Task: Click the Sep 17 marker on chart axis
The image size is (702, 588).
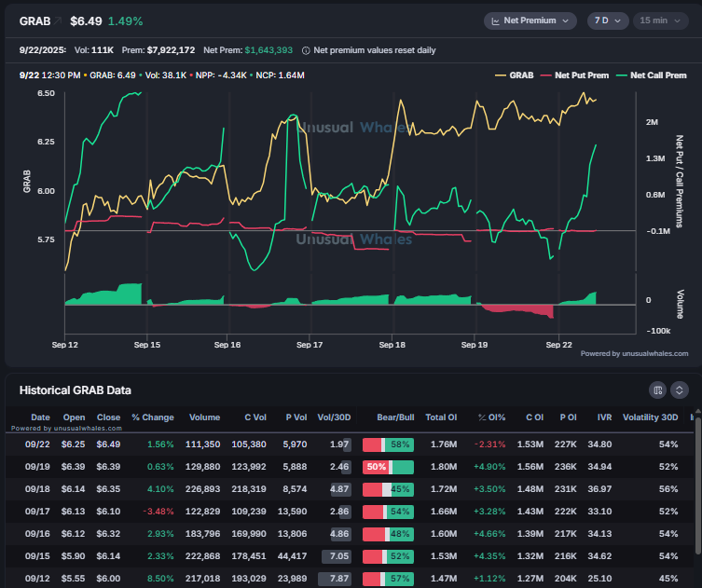Action: coord(310,344)
